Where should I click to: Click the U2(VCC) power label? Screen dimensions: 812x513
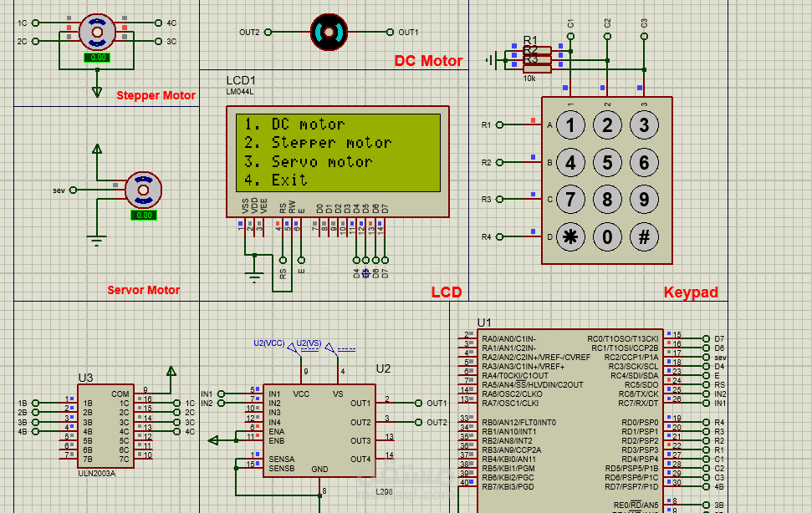coord(268,343)
